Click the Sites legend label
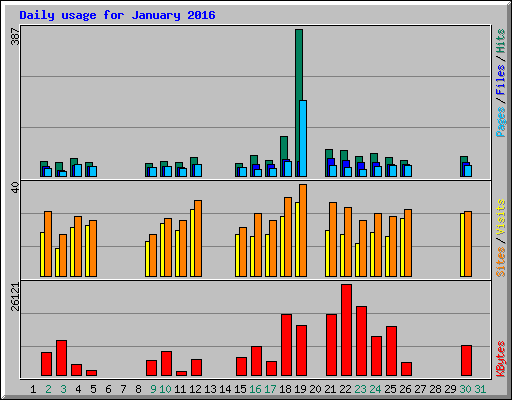Image resolution: width=512 pixels, height=400 pixels. tap(500, 262)
